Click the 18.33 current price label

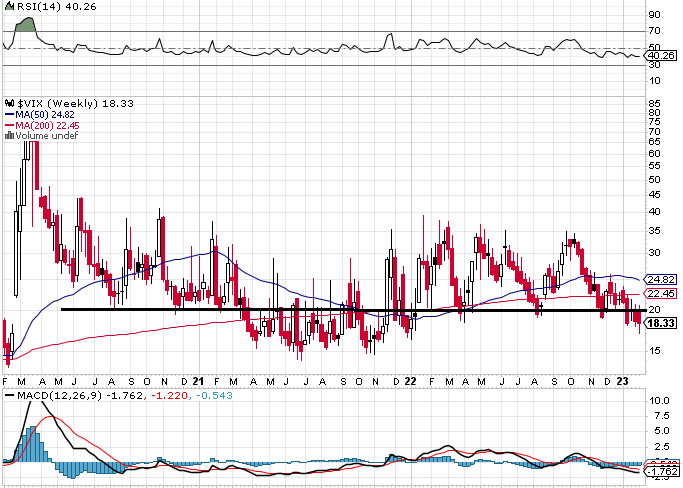660,323
